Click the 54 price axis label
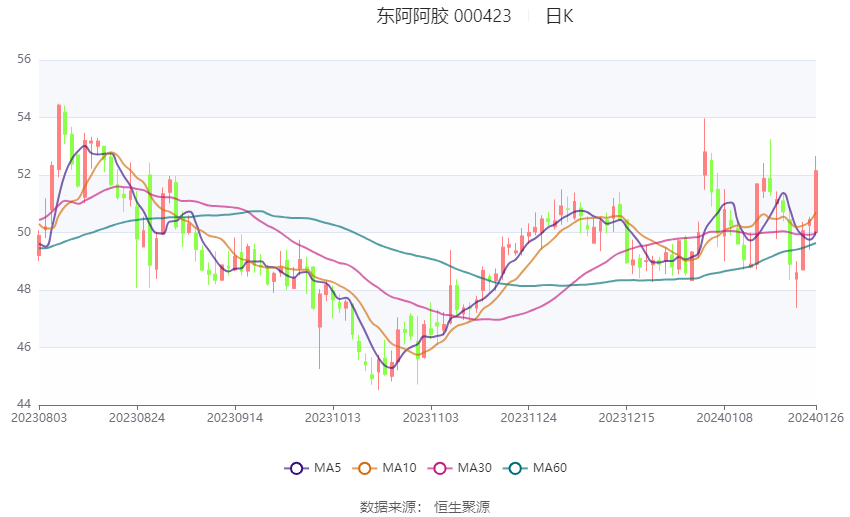This screenshot has height=517, width=850. click(x=24, y=117)
